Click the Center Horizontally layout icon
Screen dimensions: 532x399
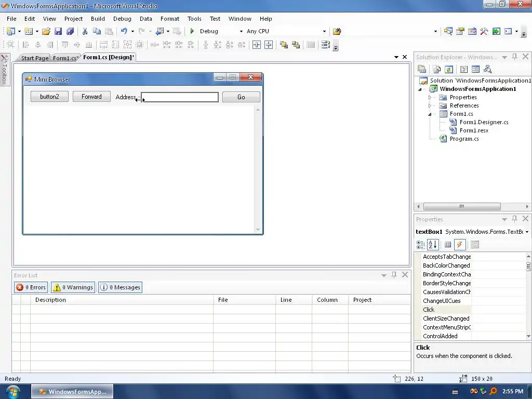click(x=257, y=45)
